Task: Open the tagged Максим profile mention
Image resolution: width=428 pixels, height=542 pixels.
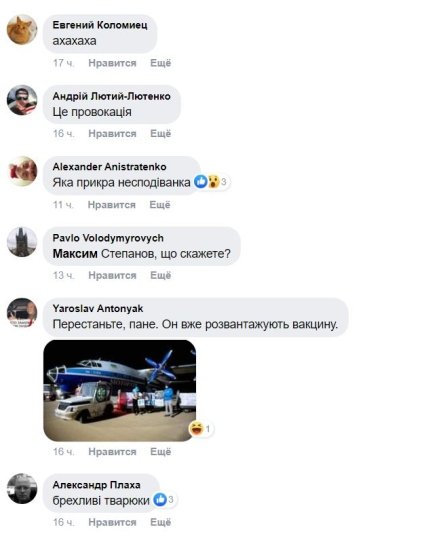Action: tap(75, 254)
